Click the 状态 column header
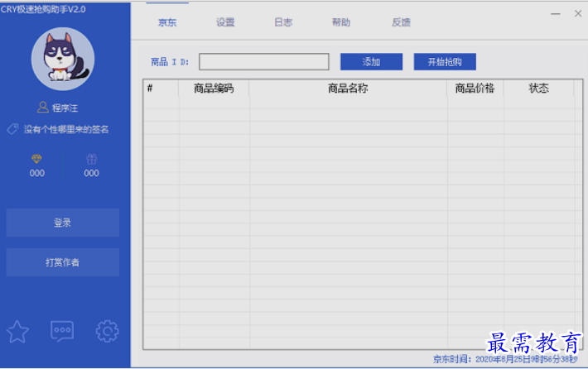The width and height of the screenshot is (588, 369). coord(539,89)
